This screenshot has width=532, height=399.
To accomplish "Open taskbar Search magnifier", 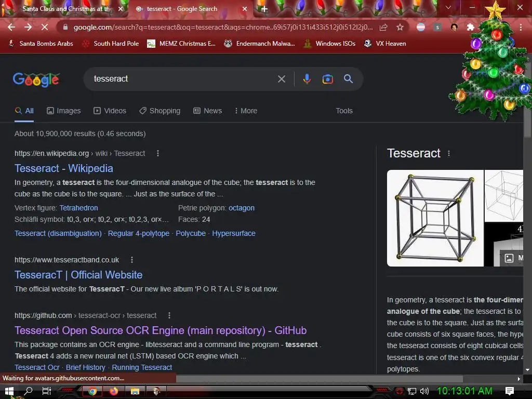I will coord(29,391).
